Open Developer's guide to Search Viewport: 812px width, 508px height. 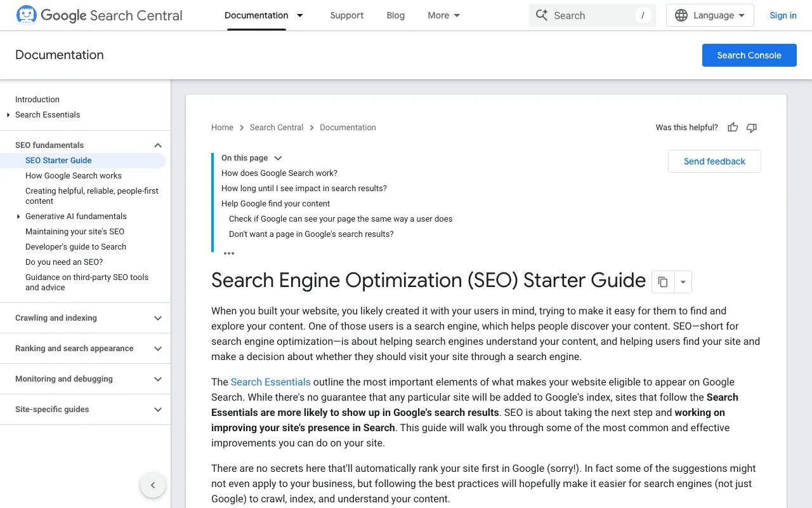point(75,247)
